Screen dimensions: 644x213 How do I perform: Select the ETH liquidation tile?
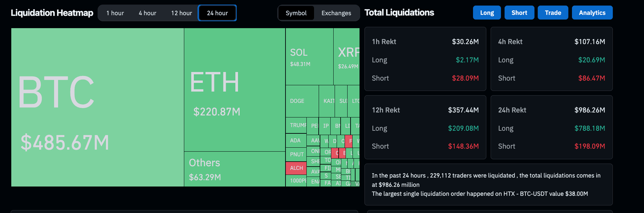234,90
